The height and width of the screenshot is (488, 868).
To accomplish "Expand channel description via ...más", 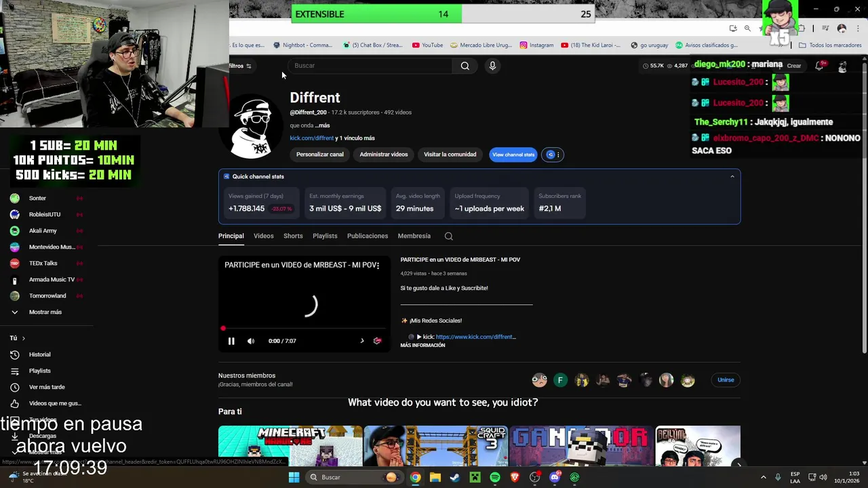I will 322,125.
